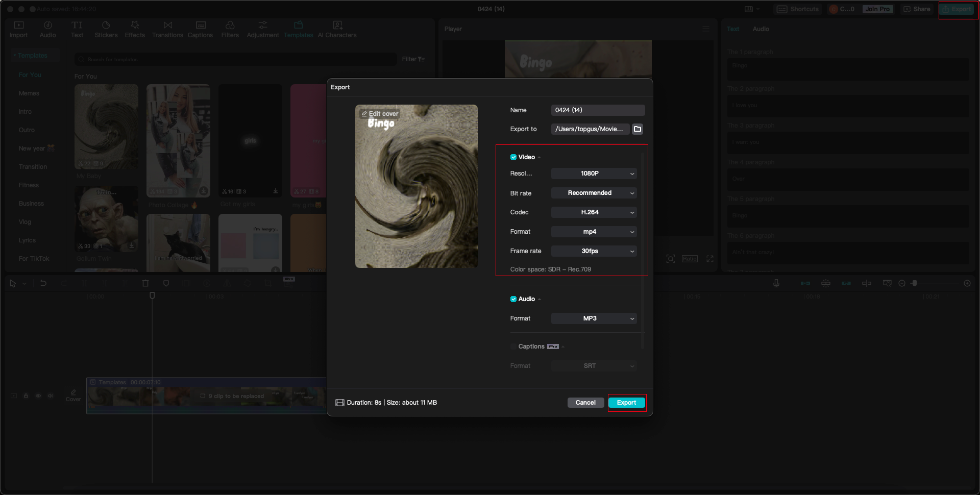Viewport: 980px width, 495px height.
Task: Open the captions Format dropdown showing SRT
Action: pos(594,366)
